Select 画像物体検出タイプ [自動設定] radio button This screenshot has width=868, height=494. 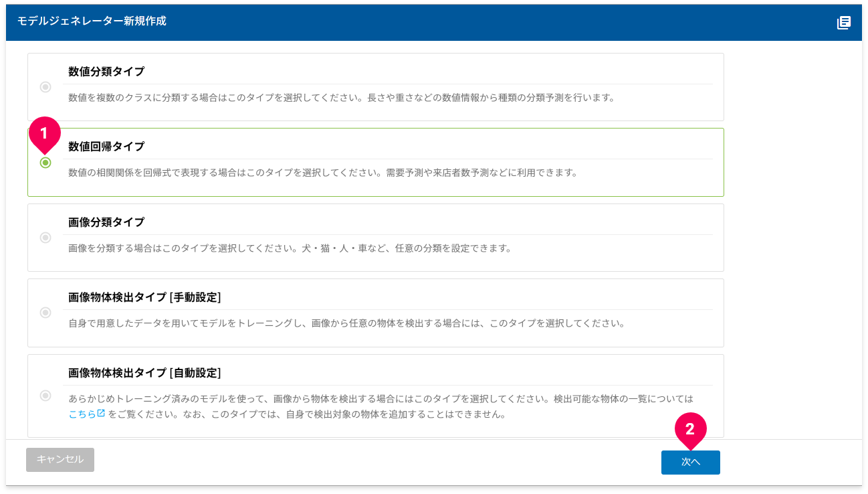[45, 396]
